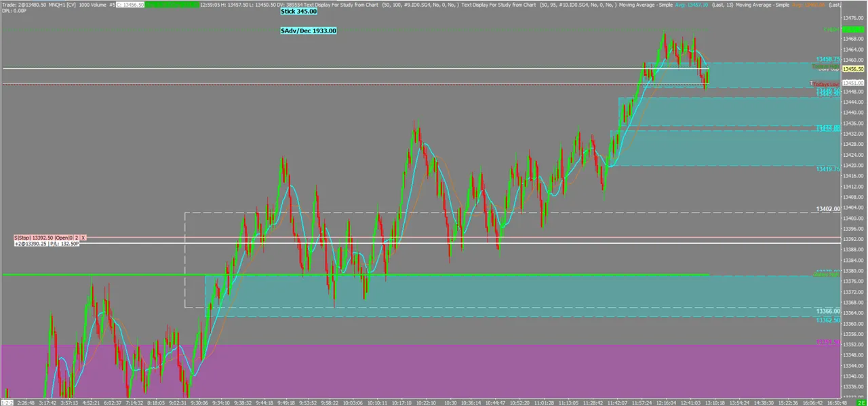Select the Todays Low line label
The image size is (868, 406).
(826, 84)
